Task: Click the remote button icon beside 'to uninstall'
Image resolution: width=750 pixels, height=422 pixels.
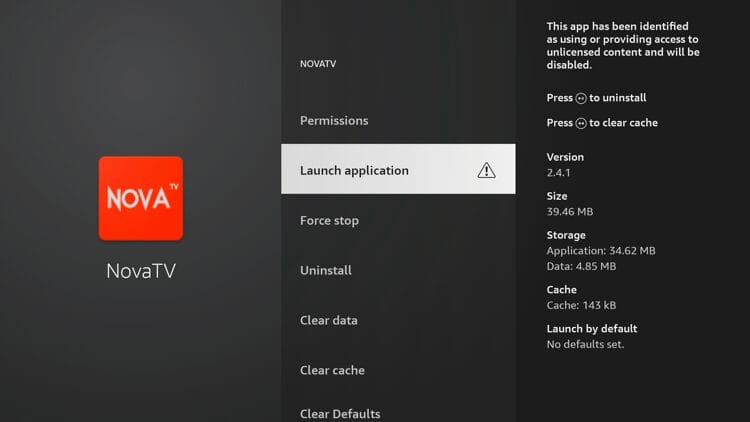Action: click(x=581, y=98)
